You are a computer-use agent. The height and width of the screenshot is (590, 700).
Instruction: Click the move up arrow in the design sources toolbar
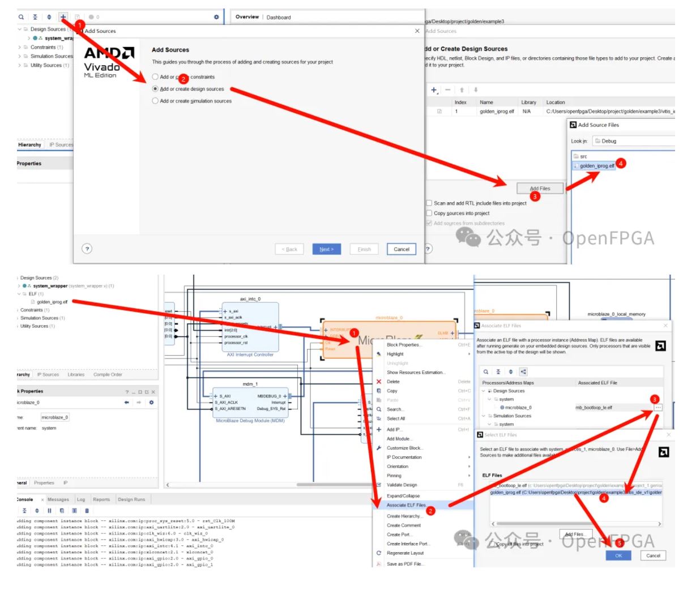click(x=462, y=89)
